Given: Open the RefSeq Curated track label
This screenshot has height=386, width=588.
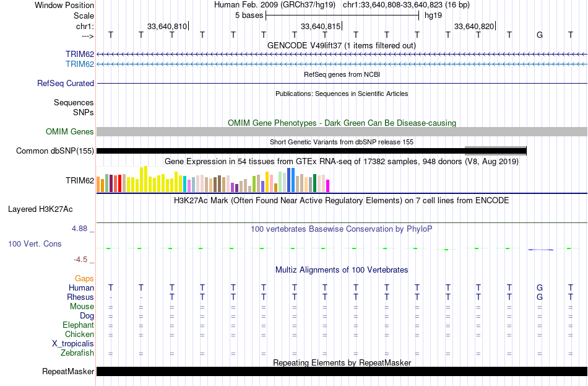Looking at the screenshot, I should [x=65, y=84].
